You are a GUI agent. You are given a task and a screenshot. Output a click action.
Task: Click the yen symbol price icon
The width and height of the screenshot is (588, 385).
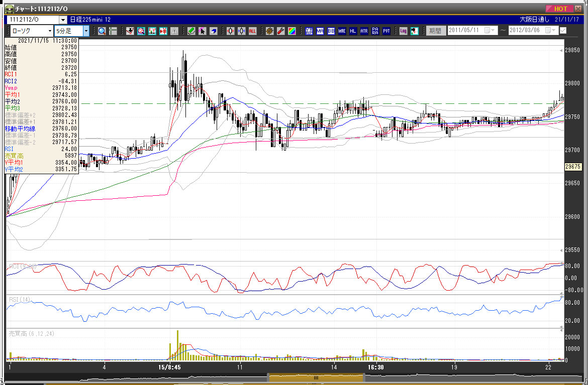point(163,31)
